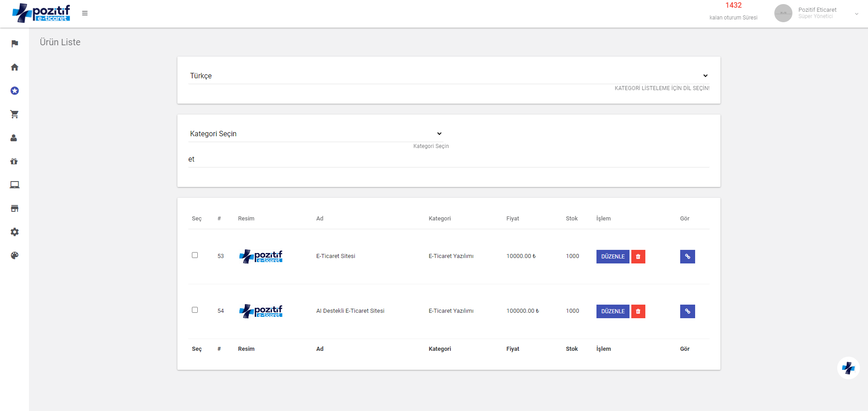Delete the AI Destekli E-Ticaret Sitesi product
868x411 pixels.
pos(638,311)
